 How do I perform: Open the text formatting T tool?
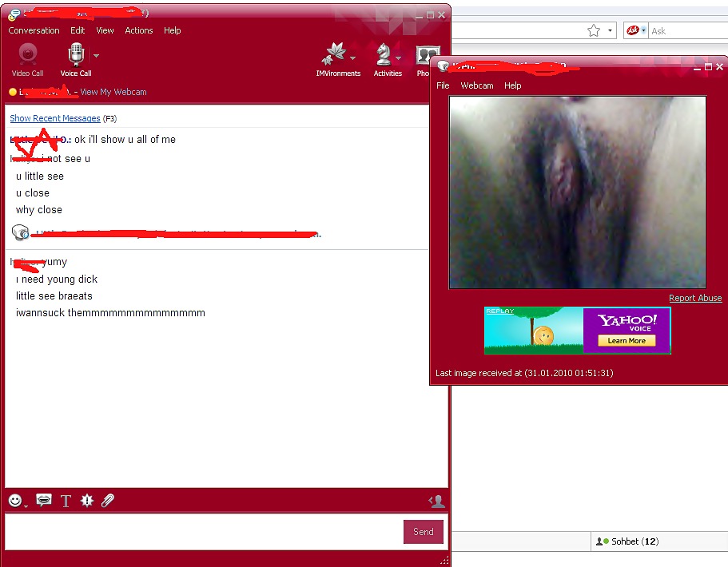click(66, 501)
